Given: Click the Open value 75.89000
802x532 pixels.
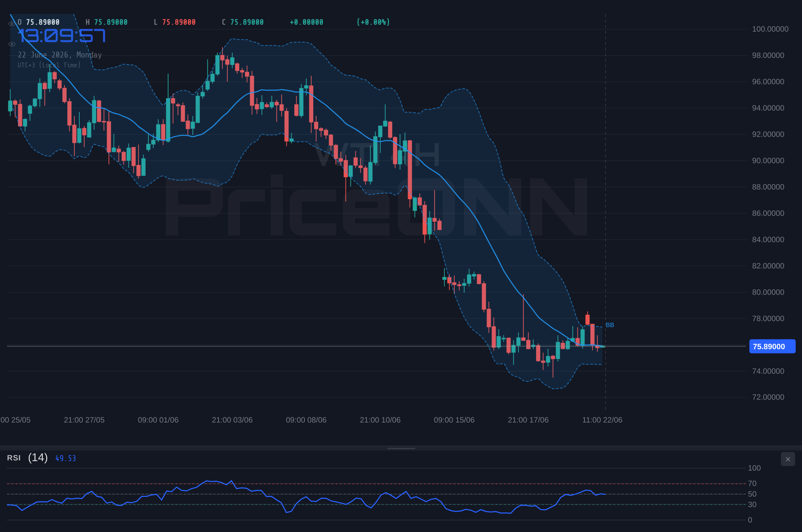Looking at the screenshot, I should point(43,22).
